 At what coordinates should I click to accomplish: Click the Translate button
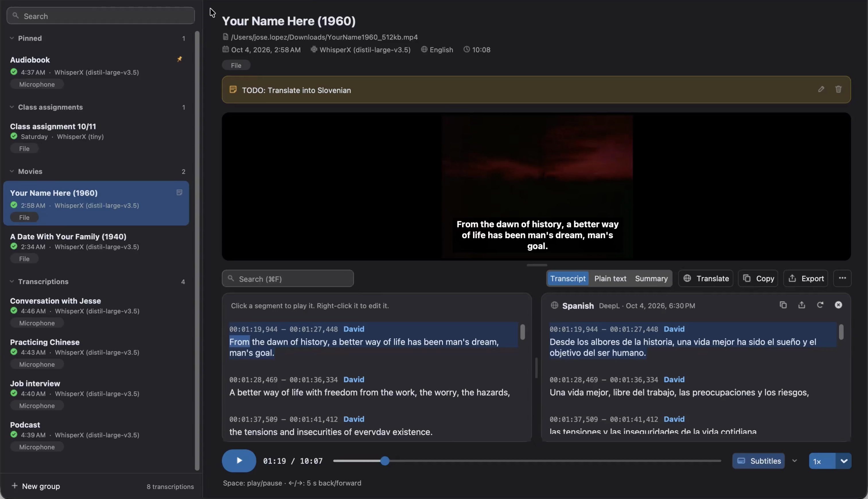click(x=705, y=278)
